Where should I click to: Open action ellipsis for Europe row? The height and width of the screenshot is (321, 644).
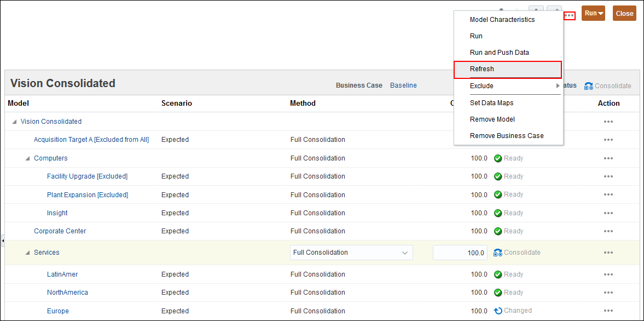pos(608,311)
